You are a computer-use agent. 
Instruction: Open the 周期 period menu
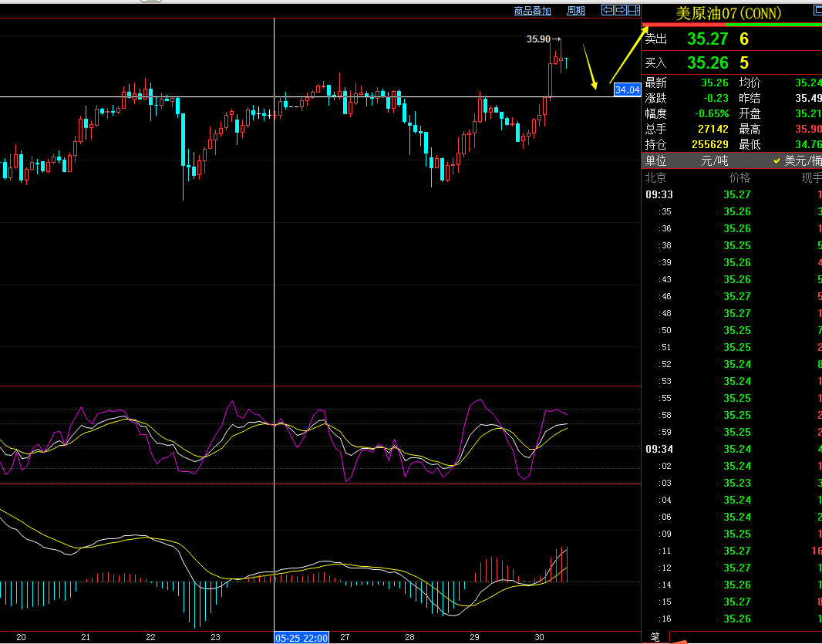pyautogui.click(x=576, y=11)
